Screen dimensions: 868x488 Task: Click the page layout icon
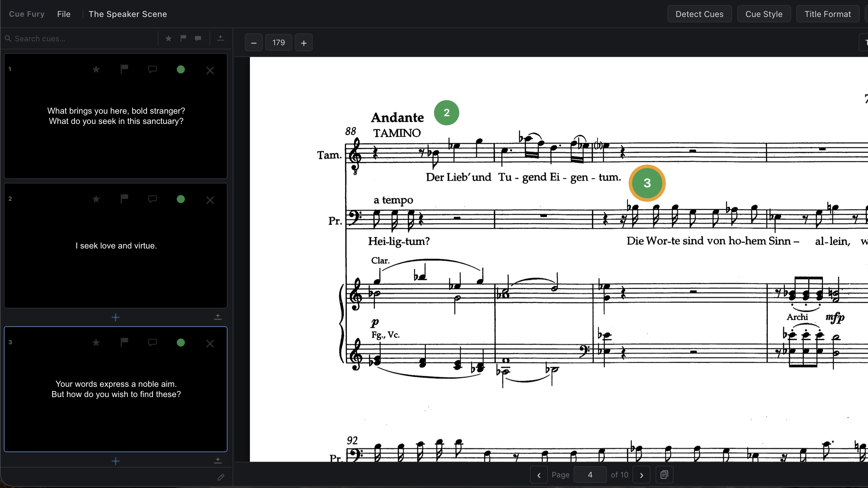(x=664, y=475)
